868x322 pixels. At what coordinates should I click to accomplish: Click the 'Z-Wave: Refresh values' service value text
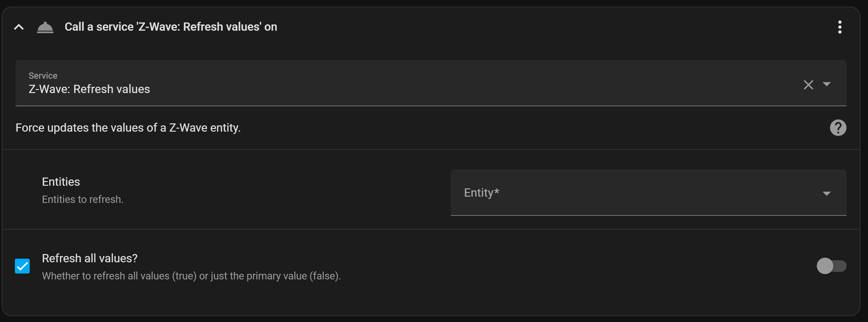point(89,89)
